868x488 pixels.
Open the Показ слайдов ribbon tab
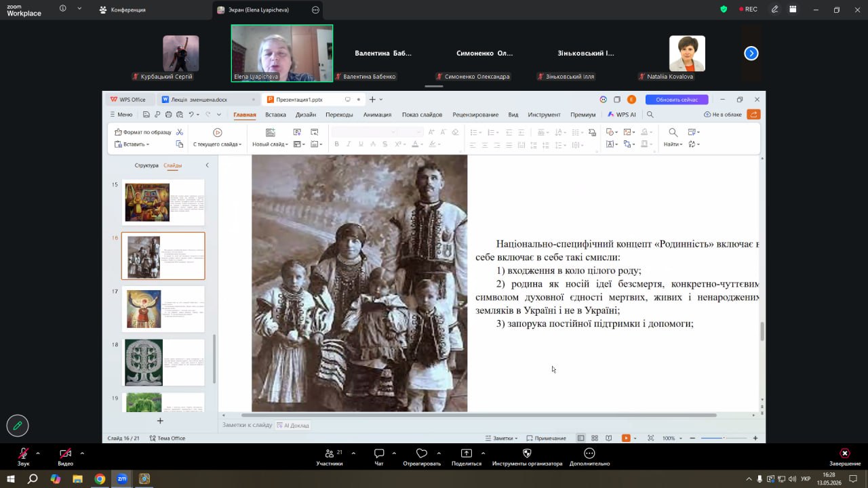pos(422,115)
